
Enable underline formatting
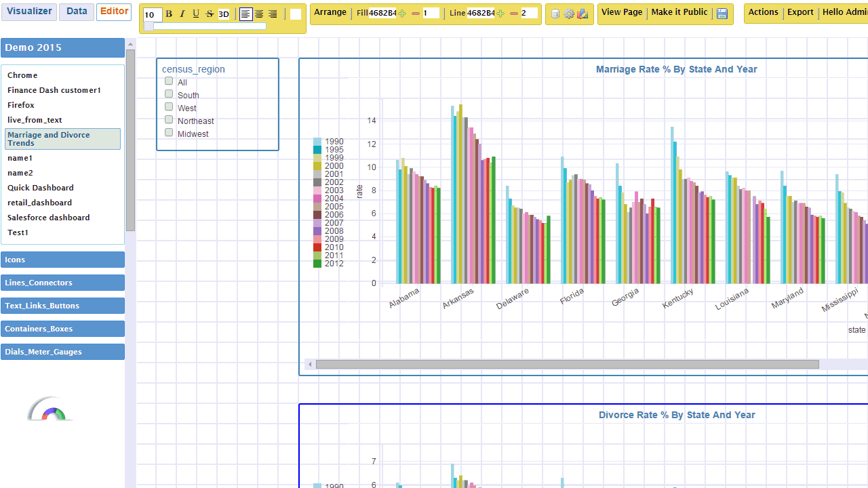(x=196, y=14)
